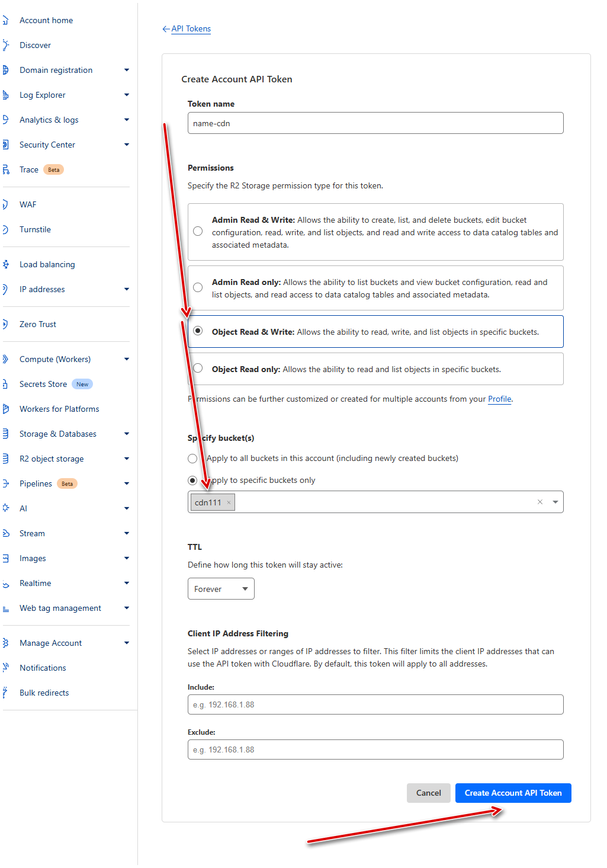607x868 pixels.
Task: Click the Domain registration globe icon
Action: click(5, 70)
